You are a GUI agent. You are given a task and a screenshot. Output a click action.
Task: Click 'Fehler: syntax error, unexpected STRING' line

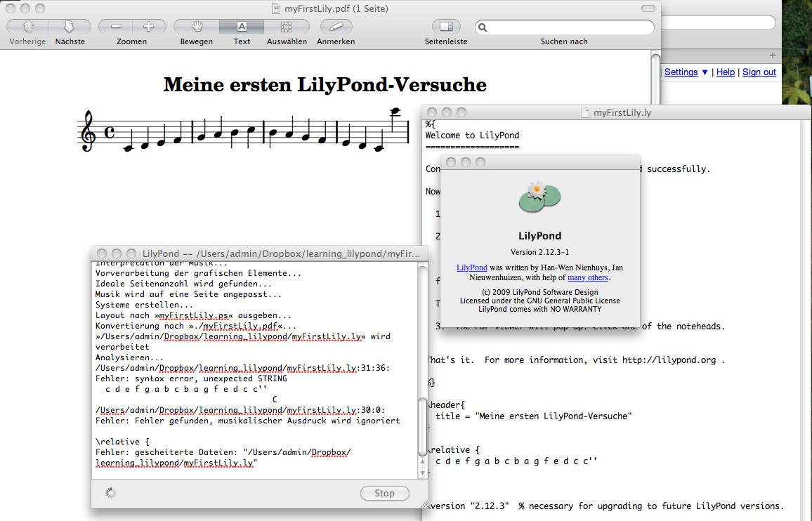pos(191,378)
